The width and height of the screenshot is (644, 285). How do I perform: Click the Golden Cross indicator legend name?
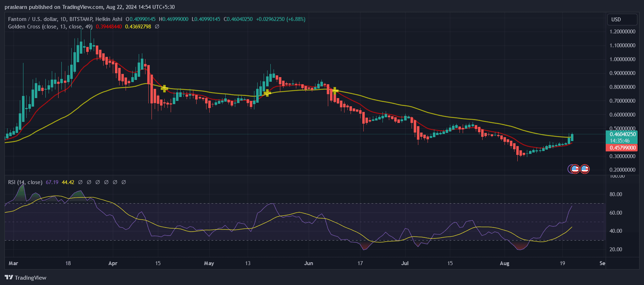coord(50,27)
